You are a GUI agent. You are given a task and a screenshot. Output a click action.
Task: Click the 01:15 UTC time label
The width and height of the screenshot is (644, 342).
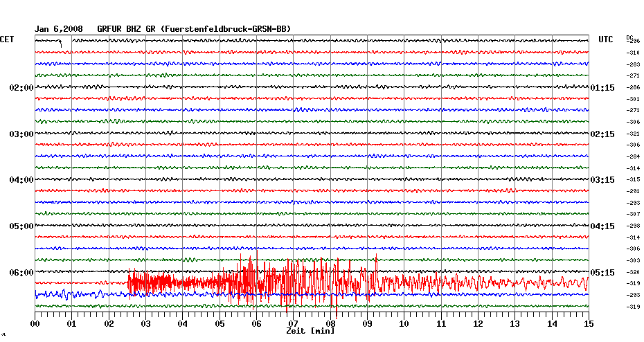(602, 88)
